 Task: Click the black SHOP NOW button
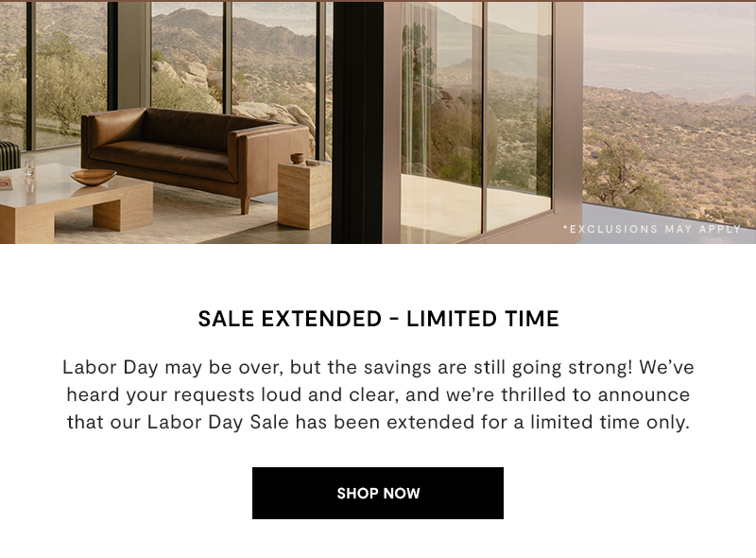(x=377, y=493)
